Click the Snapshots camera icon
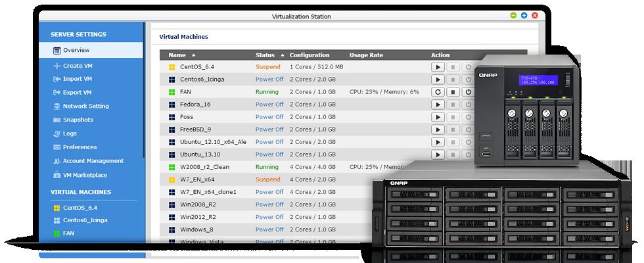 pos(57,120)
